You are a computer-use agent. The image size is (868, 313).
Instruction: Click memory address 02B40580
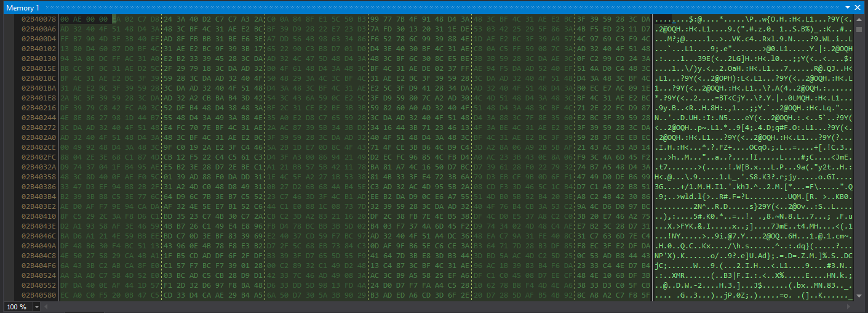[x=39, y=296]
